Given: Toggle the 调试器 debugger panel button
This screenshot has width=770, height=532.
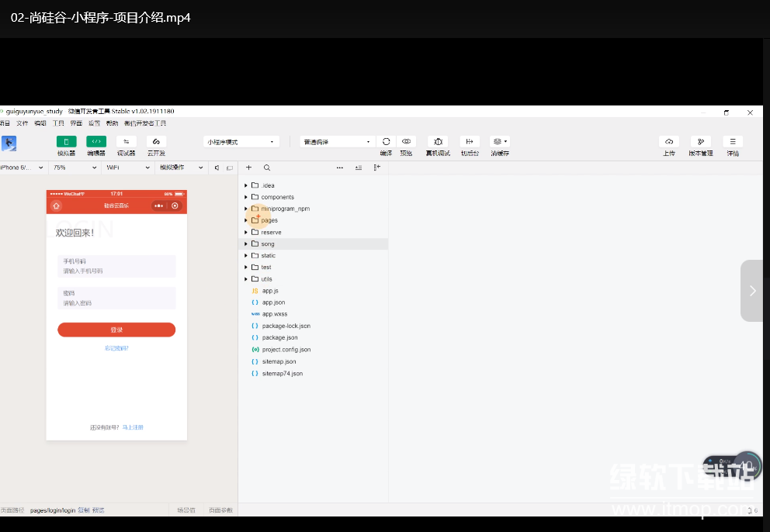Looking at the screenshot, I should coord(127,142).
